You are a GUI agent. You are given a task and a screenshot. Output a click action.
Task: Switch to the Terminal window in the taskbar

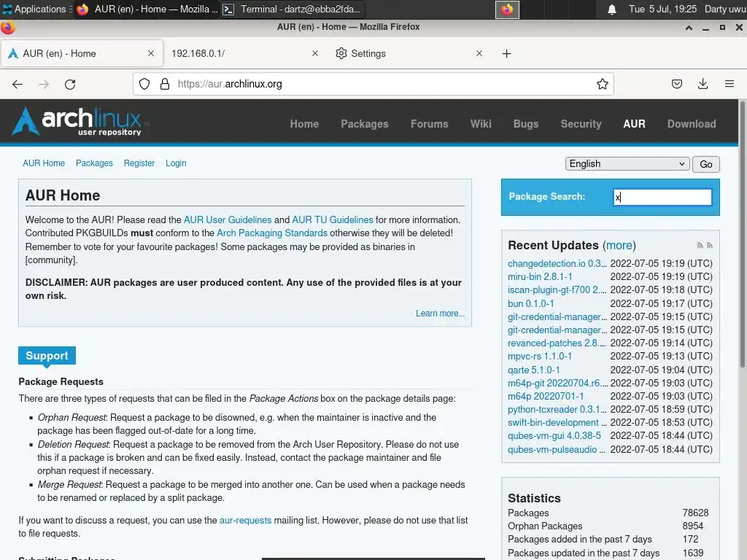tap(292, 9)
